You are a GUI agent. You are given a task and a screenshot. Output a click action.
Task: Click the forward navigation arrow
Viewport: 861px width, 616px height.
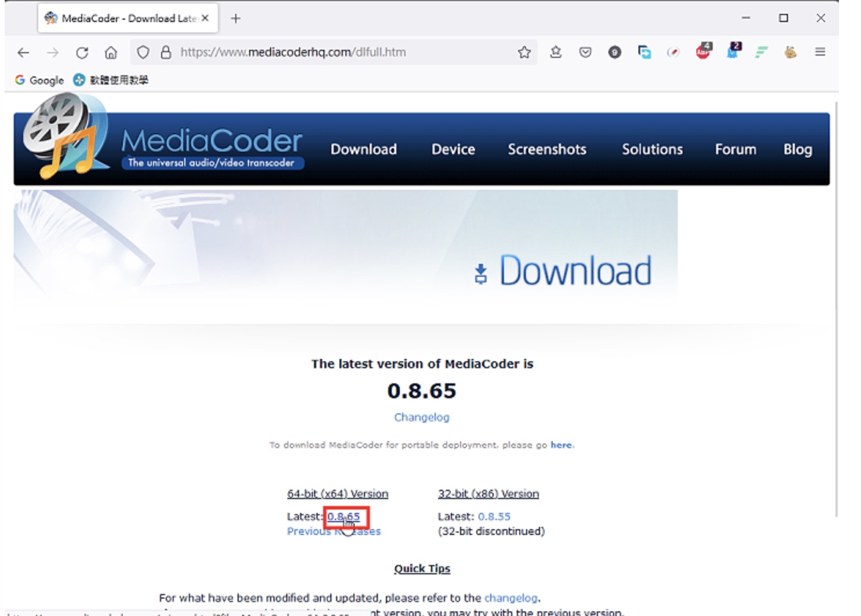coord(53,53)
